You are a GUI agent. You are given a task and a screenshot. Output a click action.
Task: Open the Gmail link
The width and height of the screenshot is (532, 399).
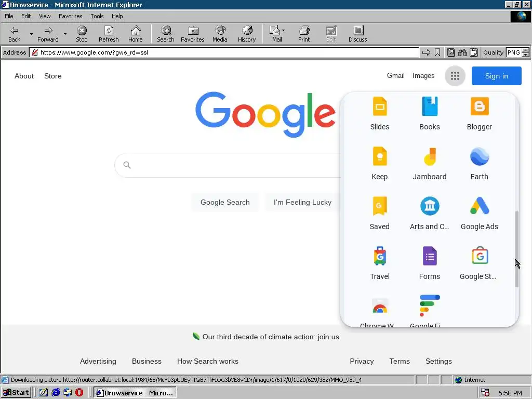(x=395, y=75)
